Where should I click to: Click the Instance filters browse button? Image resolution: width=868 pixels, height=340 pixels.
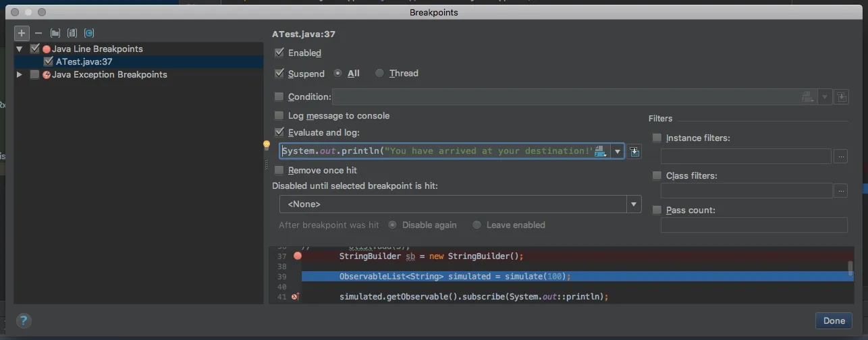click(840, 157)
